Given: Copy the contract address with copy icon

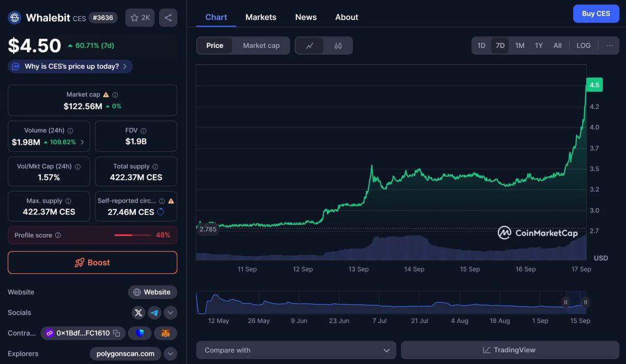Looking at the screenshot, I should [x=116, y=333].
